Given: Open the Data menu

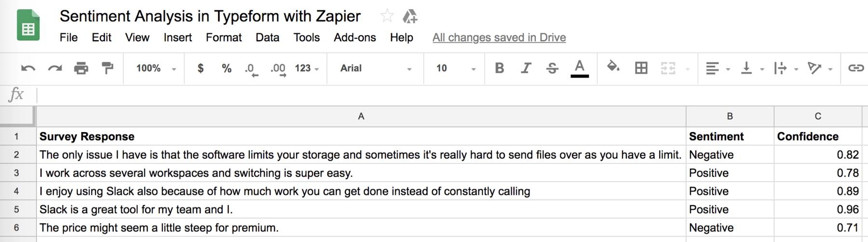Looking at the screenshot, I should 267,38.
